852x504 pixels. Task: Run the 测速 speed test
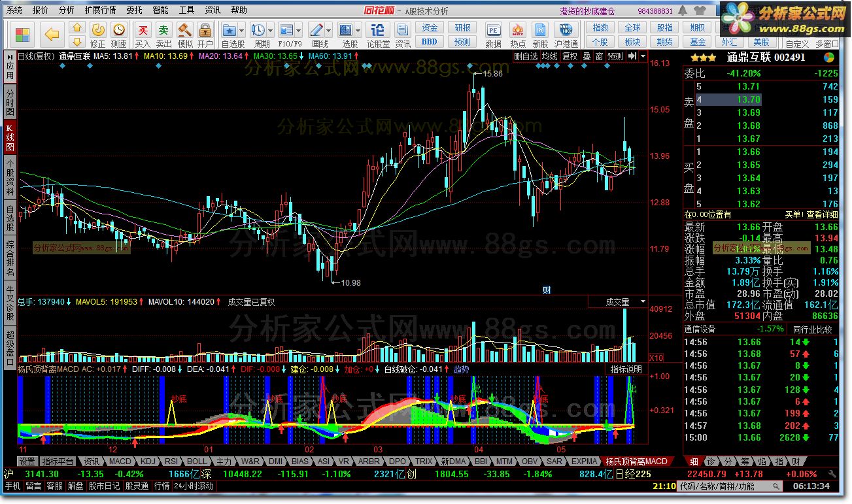tap(118, 34)
